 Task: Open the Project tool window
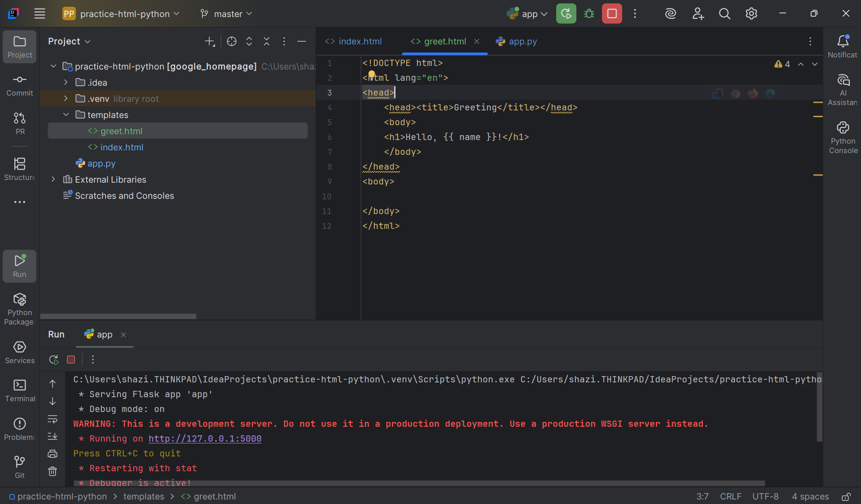pyautogui.click(x=20, y=47)
